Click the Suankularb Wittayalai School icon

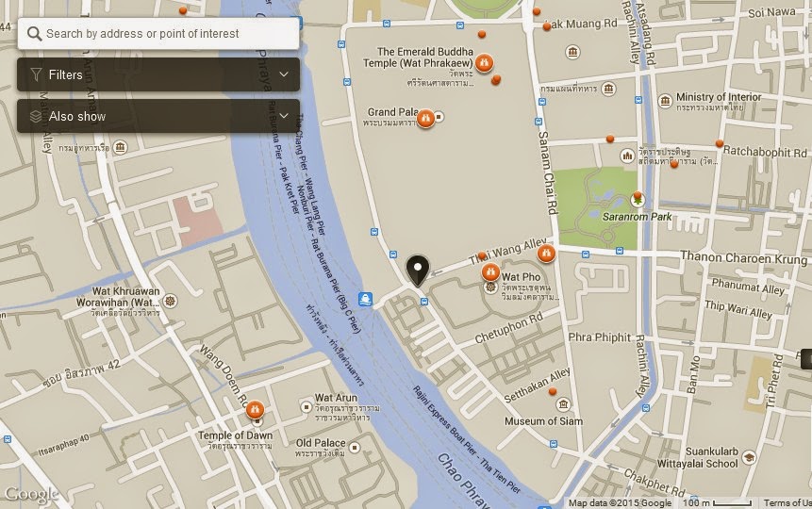pyautogui.click(x=749, y=457)
